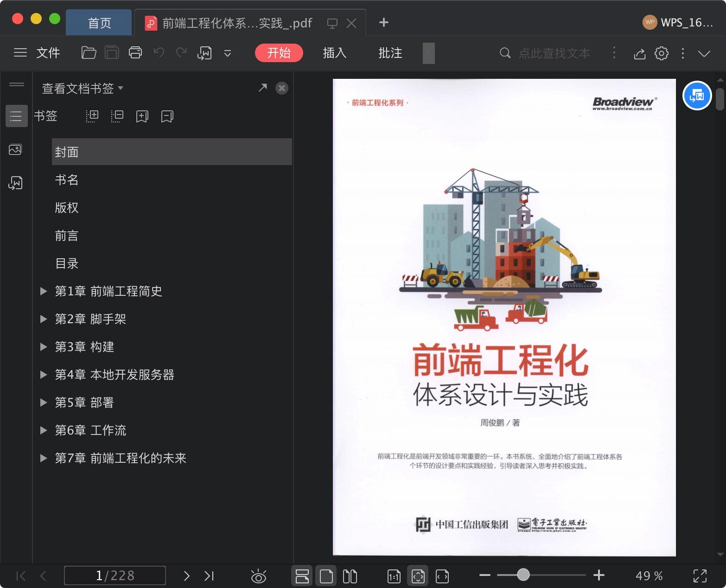
Task: Expand 第6章 工作流 bookmark
Action: (x=44, y=430)
